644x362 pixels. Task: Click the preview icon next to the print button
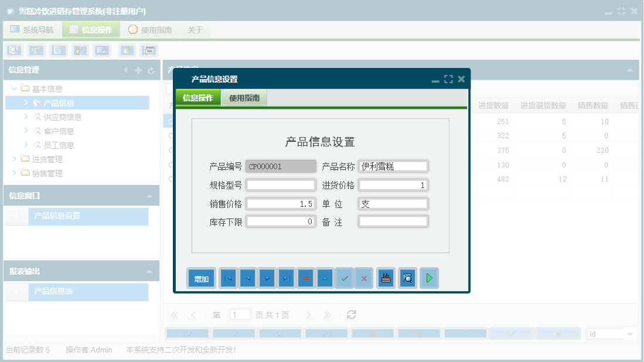(407, 278)
